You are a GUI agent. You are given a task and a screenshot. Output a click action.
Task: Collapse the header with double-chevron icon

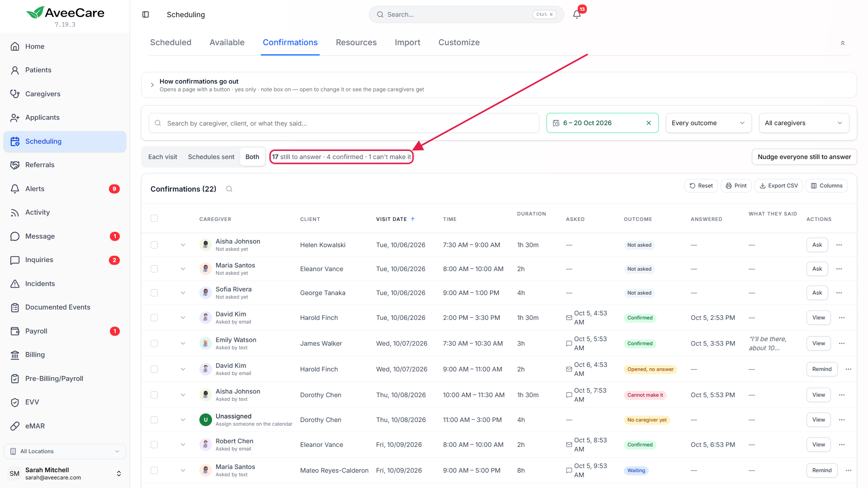pyautogui.click(x=843, y=43)
